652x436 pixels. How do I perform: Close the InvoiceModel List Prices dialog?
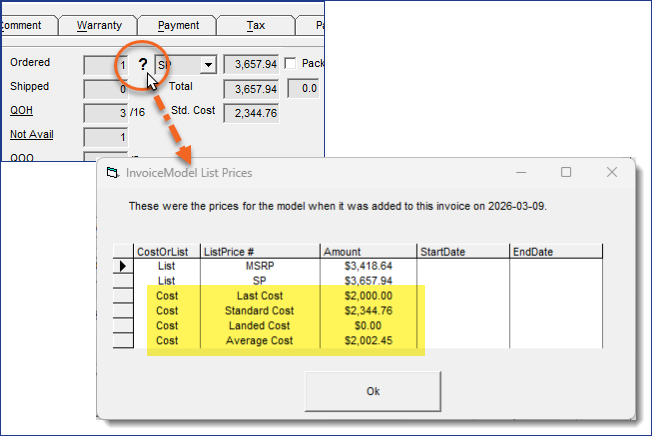coord(612,172)
